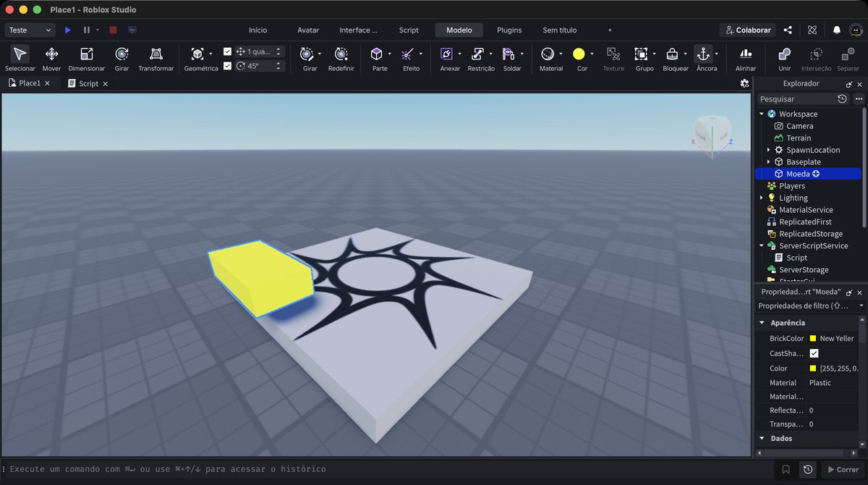This screenshot has height=485, width=868.
Task: Close the Place1 document tab
Action: [48, 83]
